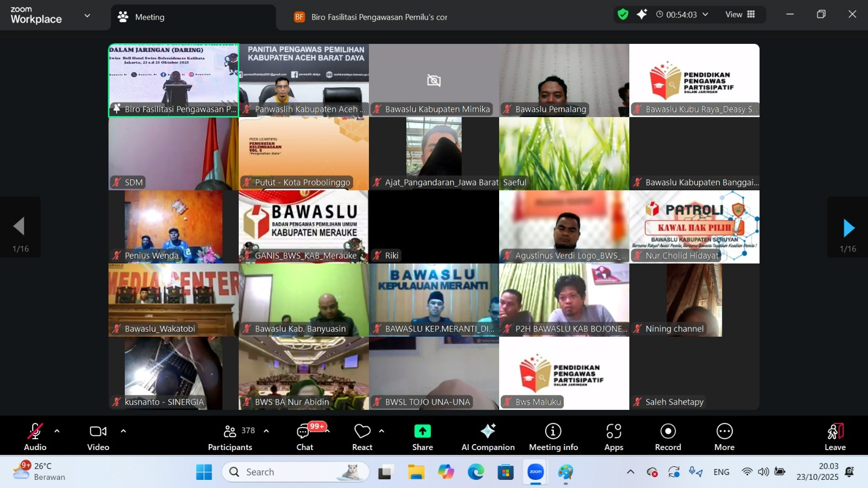Select kusnanto - SINERGIA tile
This screenshot has height=488, width=868.
point(174,373)
